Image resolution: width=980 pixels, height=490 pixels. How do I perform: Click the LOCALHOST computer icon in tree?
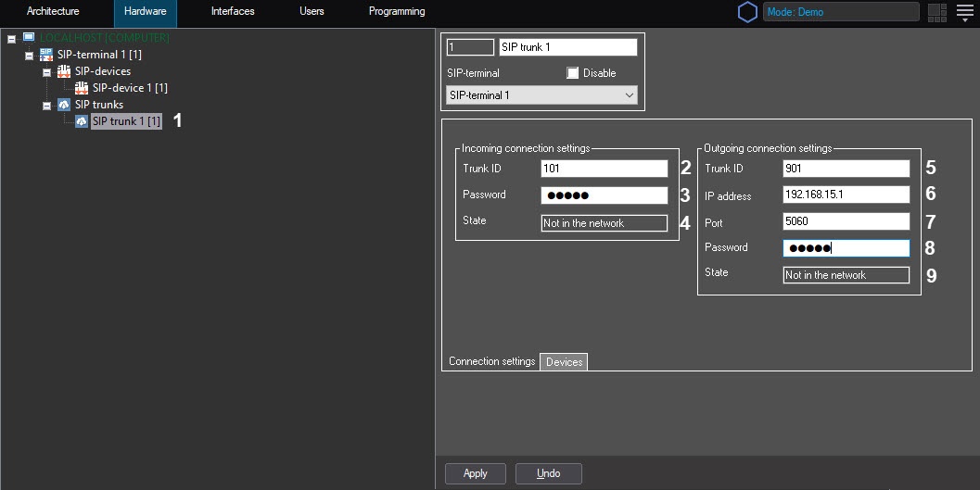pos(29,38)
